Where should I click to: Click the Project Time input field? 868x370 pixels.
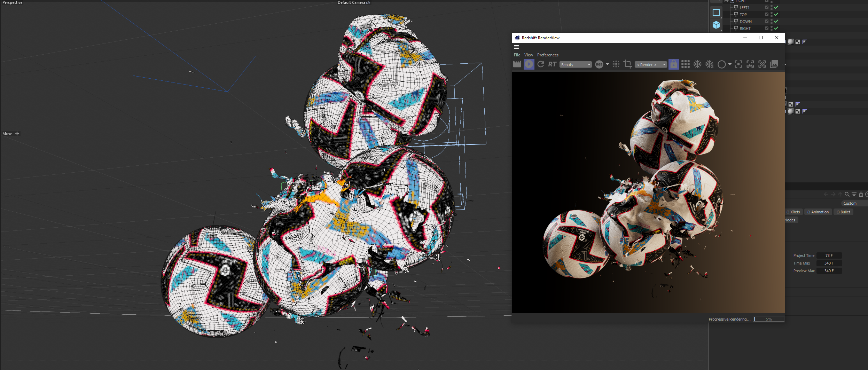[829, 255]
